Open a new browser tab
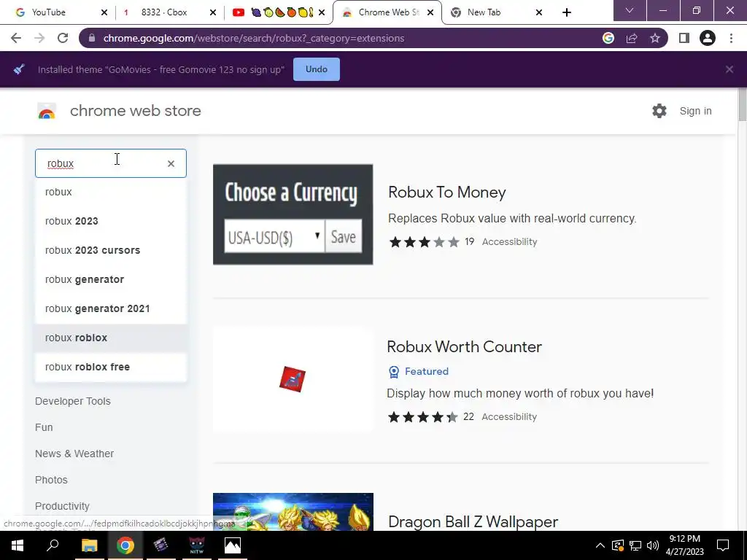The image size is (747, 560). coord(566,12)
